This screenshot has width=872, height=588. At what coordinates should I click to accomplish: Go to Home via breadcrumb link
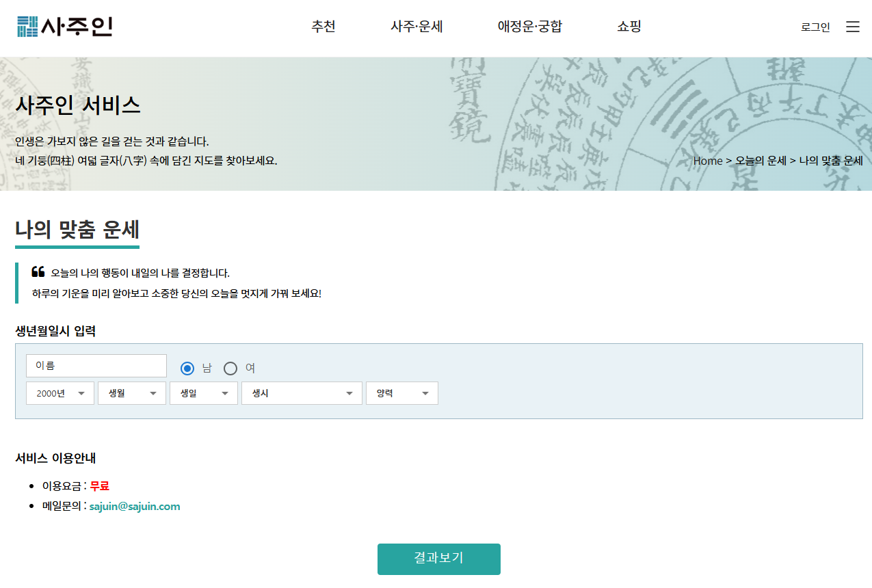click(708, 161)
